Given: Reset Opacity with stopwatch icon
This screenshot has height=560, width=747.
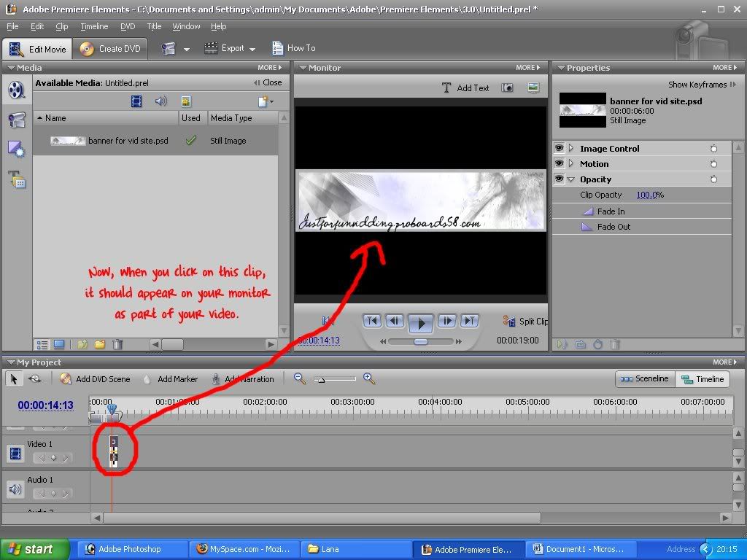Looking at the screenshot, I should point(713,179).
